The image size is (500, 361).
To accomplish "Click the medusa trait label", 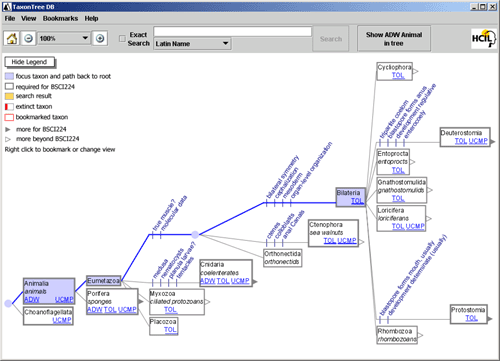I will click(160, 269).
